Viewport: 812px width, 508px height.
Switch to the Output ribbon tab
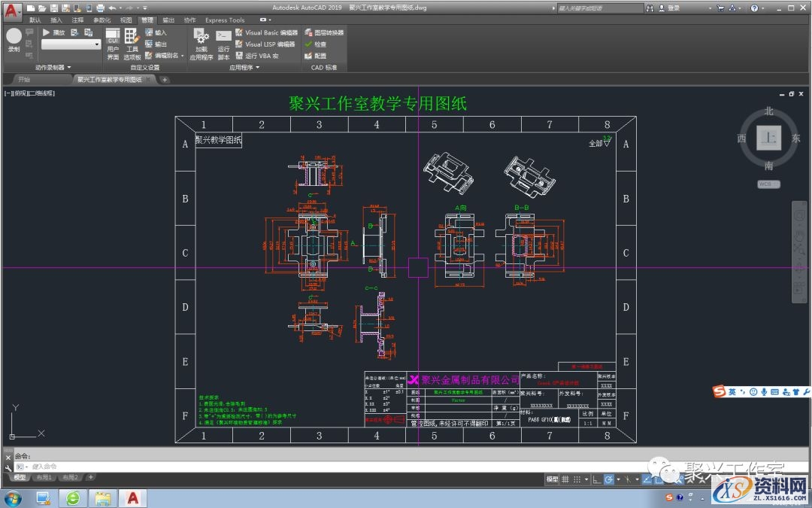[x=167, y=20]
